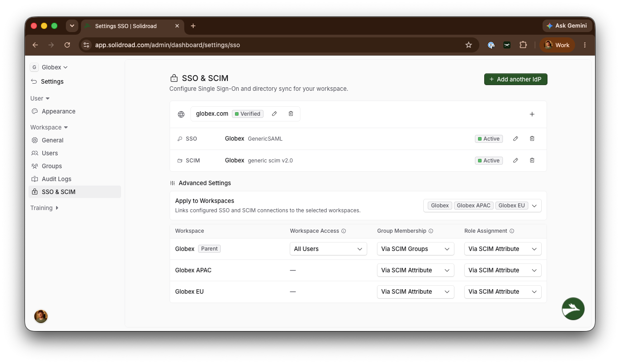This screenshot has width=620, height=364.
Task: Click the globex.com domain name
Action: click(212, 114)
